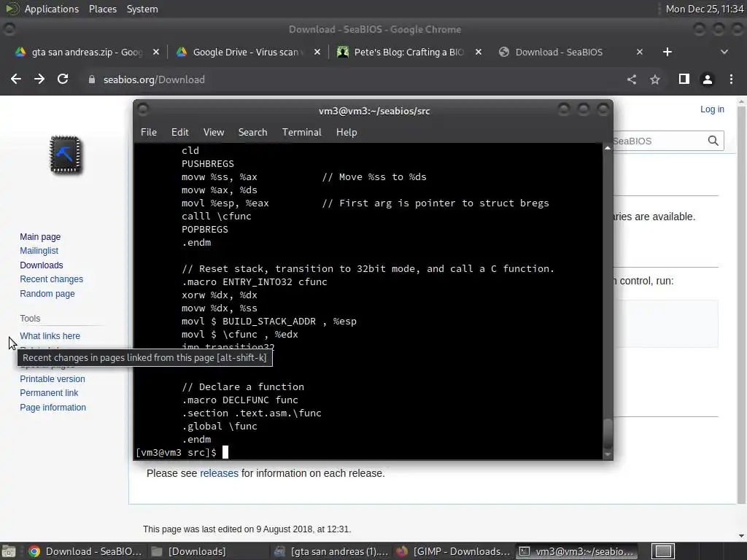The width and height of the screenshot is (747, 560).
Task: Open the Permanent link
Action: click(49, 393)
